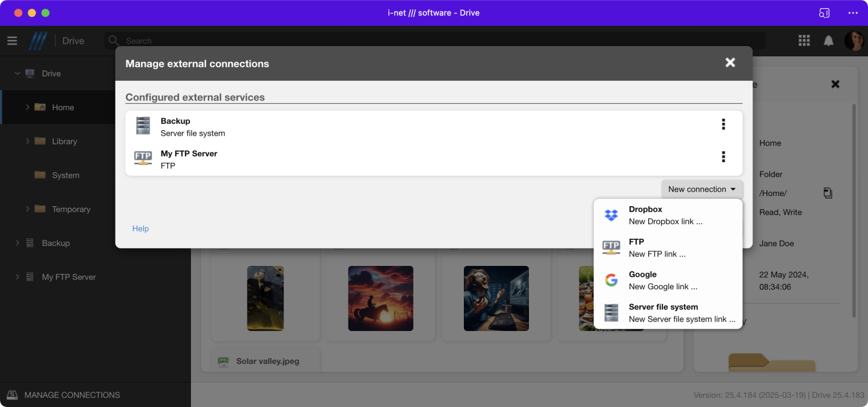Viewport: 868px width, 407px height.
Task: Expand the Temporary folder tree node
Action: (x=28, y=209)
